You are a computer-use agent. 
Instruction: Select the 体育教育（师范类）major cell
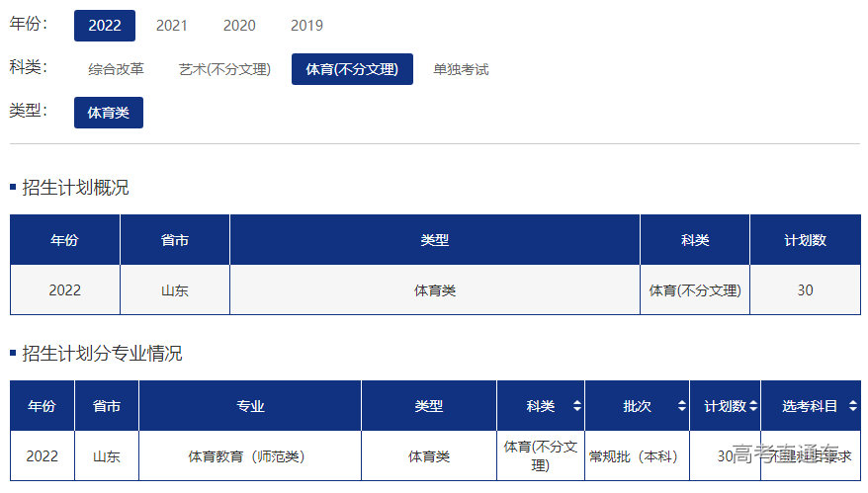point(246,456)
